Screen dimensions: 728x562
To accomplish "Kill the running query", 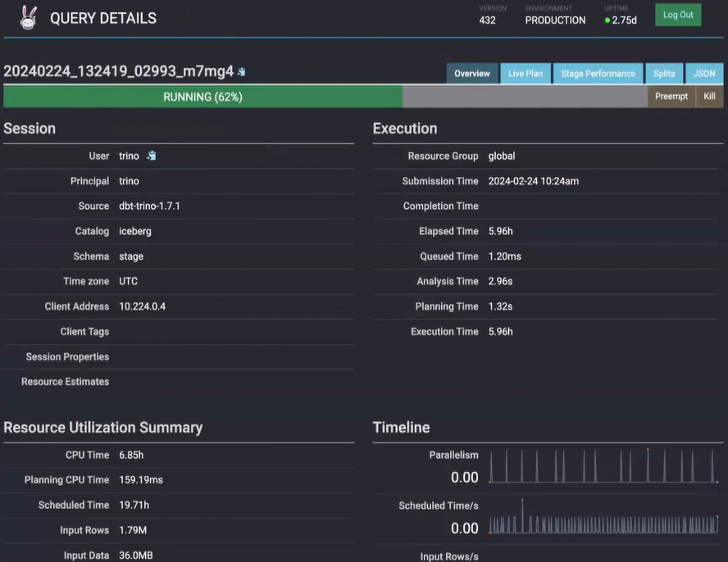I will (x=710, y=97).
